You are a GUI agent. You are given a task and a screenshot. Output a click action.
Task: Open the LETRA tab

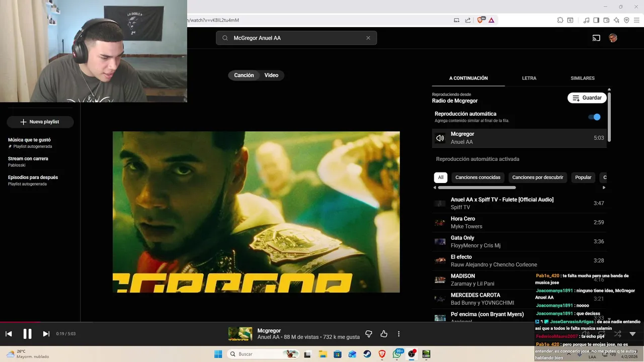click(529, 78)
